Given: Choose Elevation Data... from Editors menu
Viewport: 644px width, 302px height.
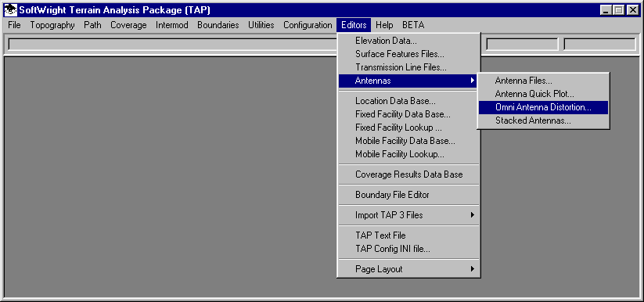Looking at the screenshot, I should point(408,41).
